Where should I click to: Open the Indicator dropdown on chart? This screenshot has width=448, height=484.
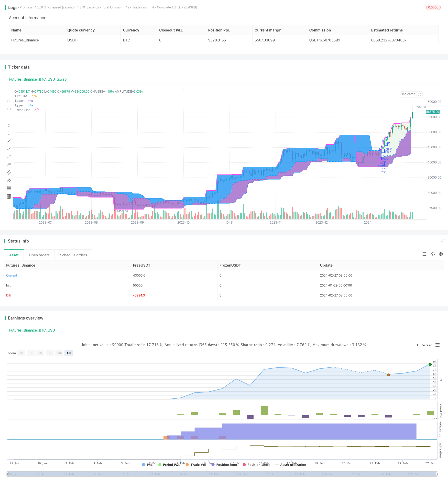[x=408, y=94]
